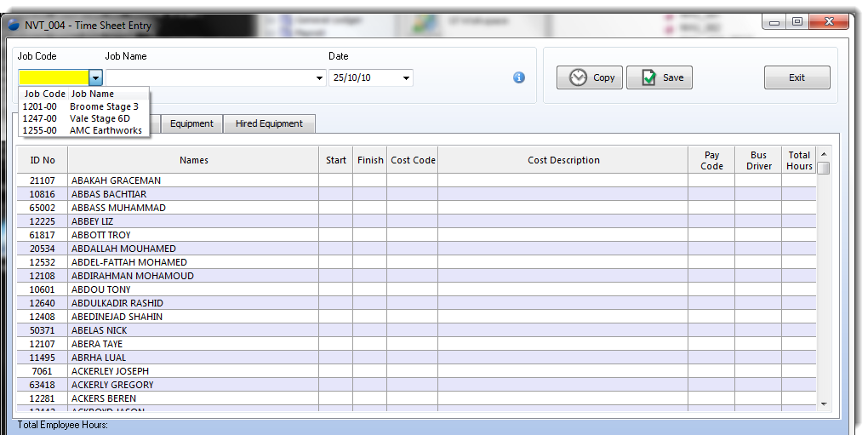Close the Time Sheet Entry window
Image resolution: width=868 pixels, height=435 pixels.
click(x=828, y=22)
